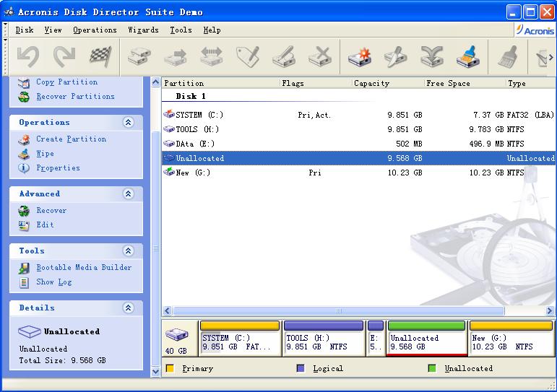Click the Create Partition sidebar icon

pyautogui.click(x=24, y=139)
